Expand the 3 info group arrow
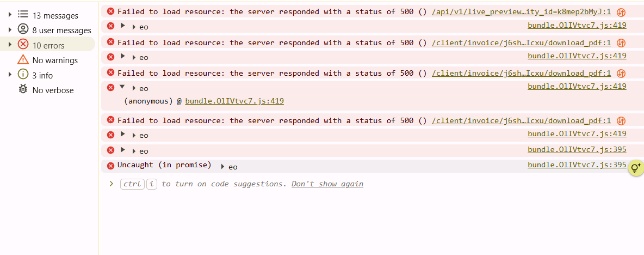Screen dimensions: 644x255 [x=10, y=75]
